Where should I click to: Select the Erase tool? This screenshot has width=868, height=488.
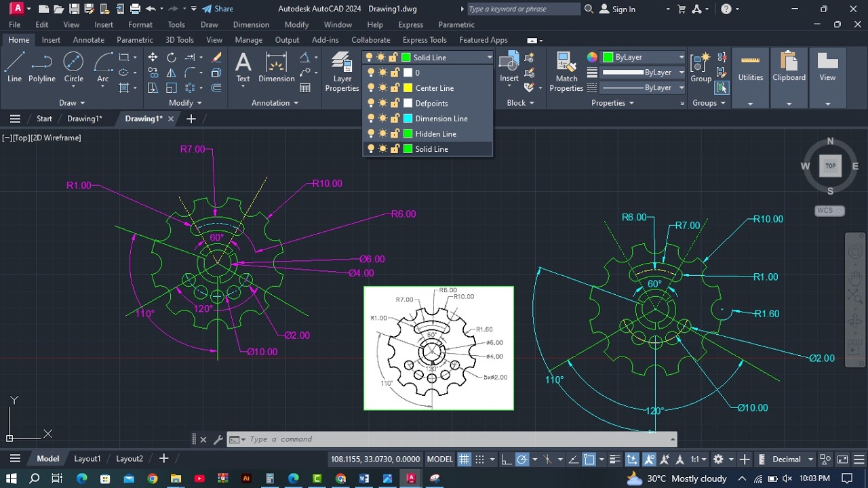click(216, 58)
